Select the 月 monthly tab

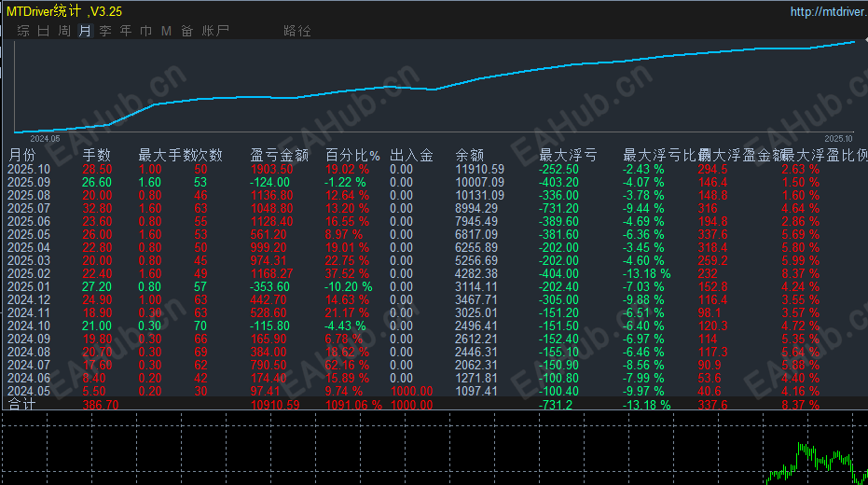pos(85,31)
